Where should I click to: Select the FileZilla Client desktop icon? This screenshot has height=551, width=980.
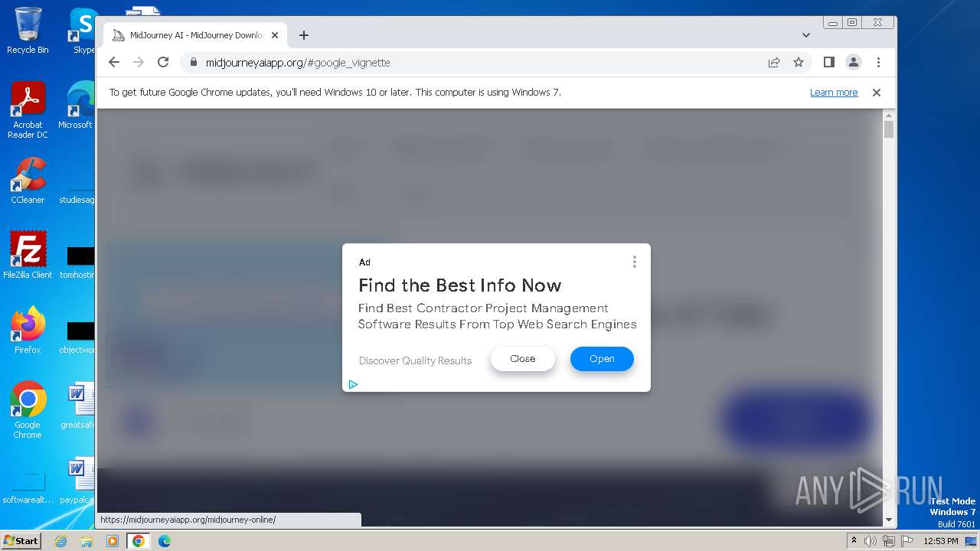click(28, 255)
